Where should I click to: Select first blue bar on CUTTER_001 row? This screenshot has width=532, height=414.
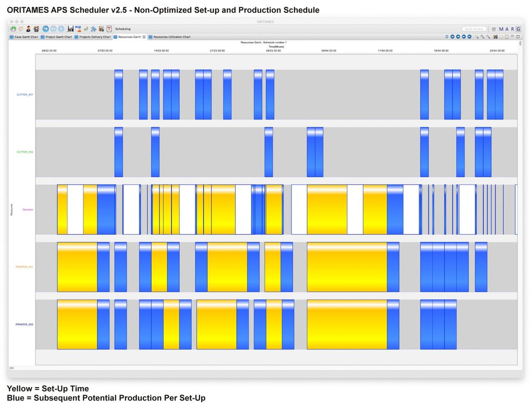[x=119, y=95]
